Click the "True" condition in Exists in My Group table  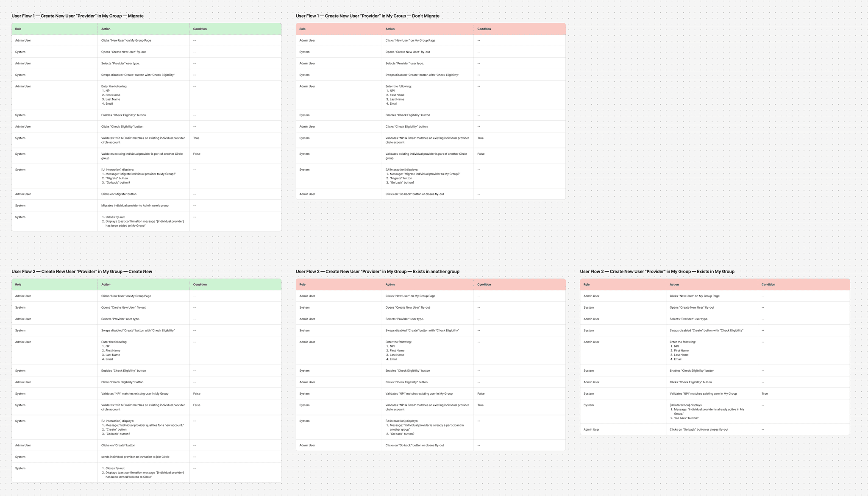[765, 394]
